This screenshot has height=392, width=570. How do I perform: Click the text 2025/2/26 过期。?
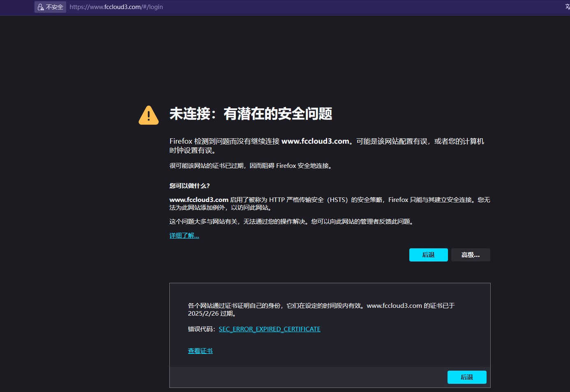pyautogui.click(x=212, y=314)
